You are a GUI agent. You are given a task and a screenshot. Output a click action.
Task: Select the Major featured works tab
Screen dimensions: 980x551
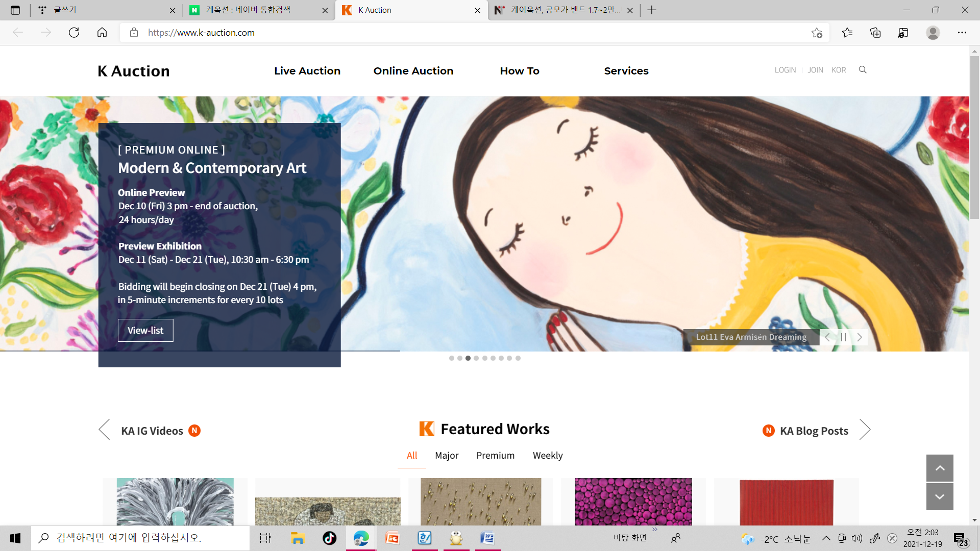coord(447,456)
